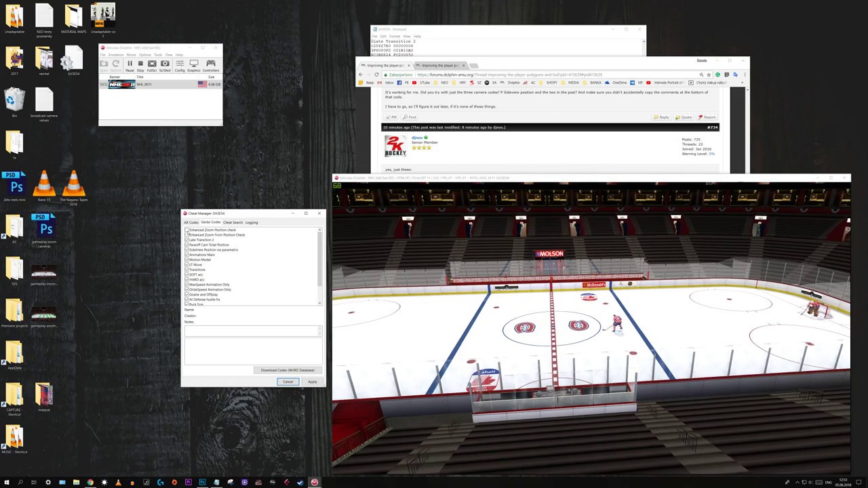
Task: Click Refresh icon in Dolphin toolbar
Action: 116,66
